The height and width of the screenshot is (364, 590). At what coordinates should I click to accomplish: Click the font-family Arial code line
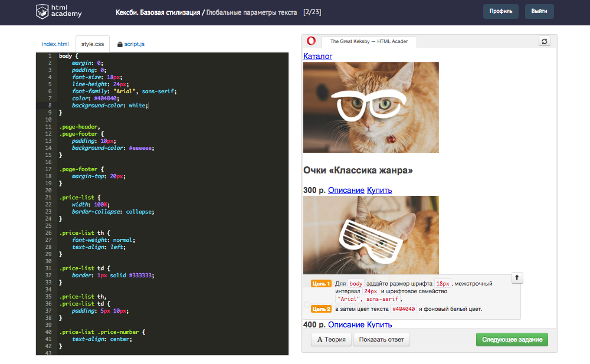point(124,91)
